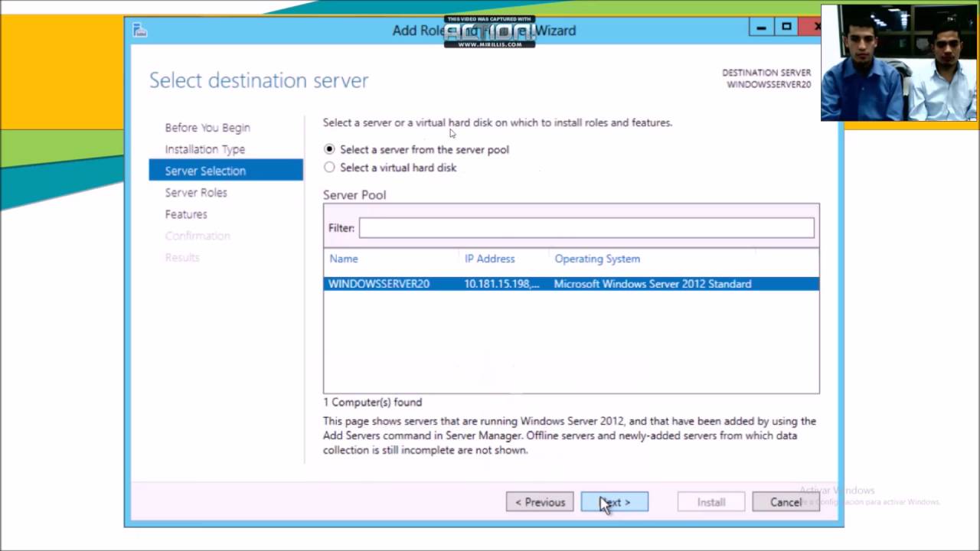Click the Microsoft Windows Server 2012 Standard cell

pos(652,284)
